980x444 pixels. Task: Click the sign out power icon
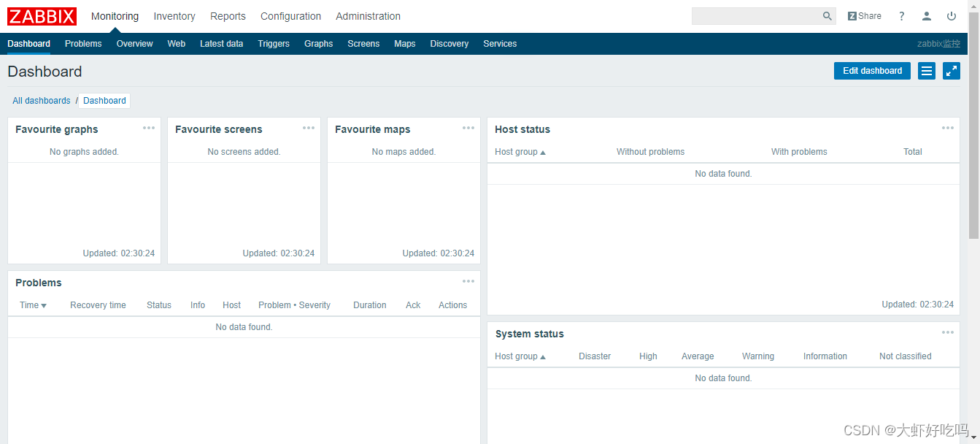click(x=952, y=16)
